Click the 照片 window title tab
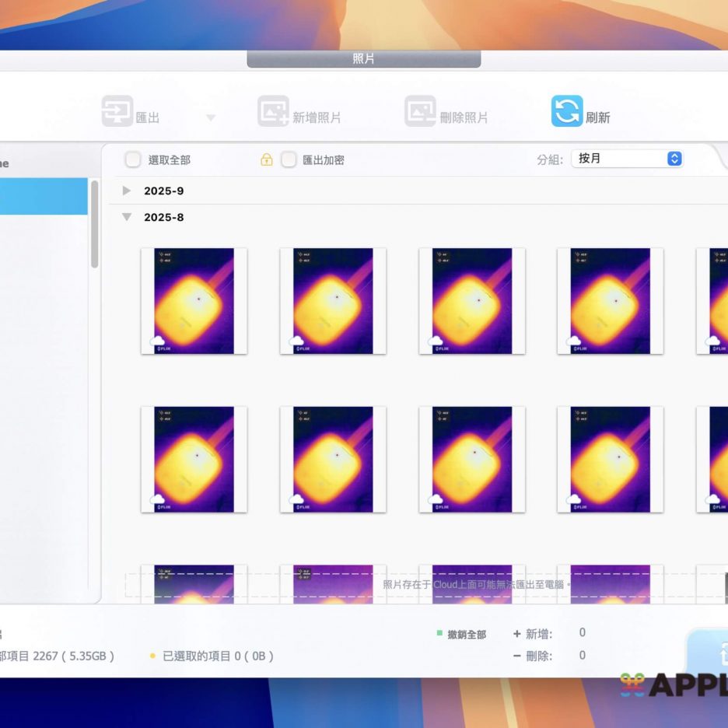Screen dimensions: 728x728 pos(363,59)
